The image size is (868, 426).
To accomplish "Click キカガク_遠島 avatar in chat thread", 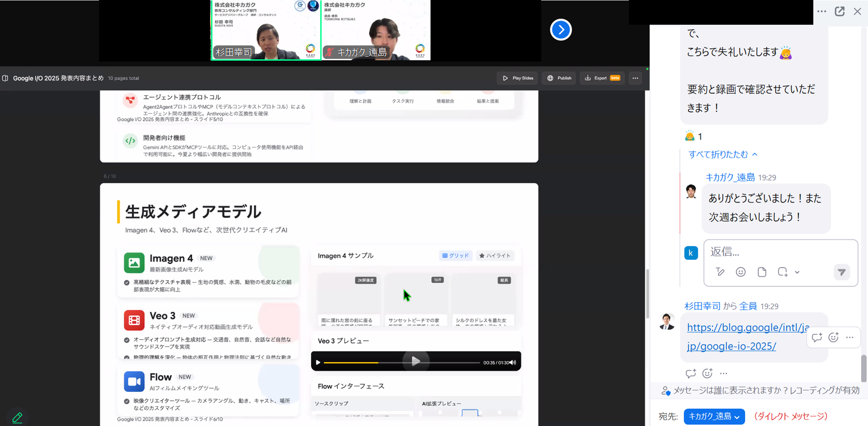I will pos(691,191).
